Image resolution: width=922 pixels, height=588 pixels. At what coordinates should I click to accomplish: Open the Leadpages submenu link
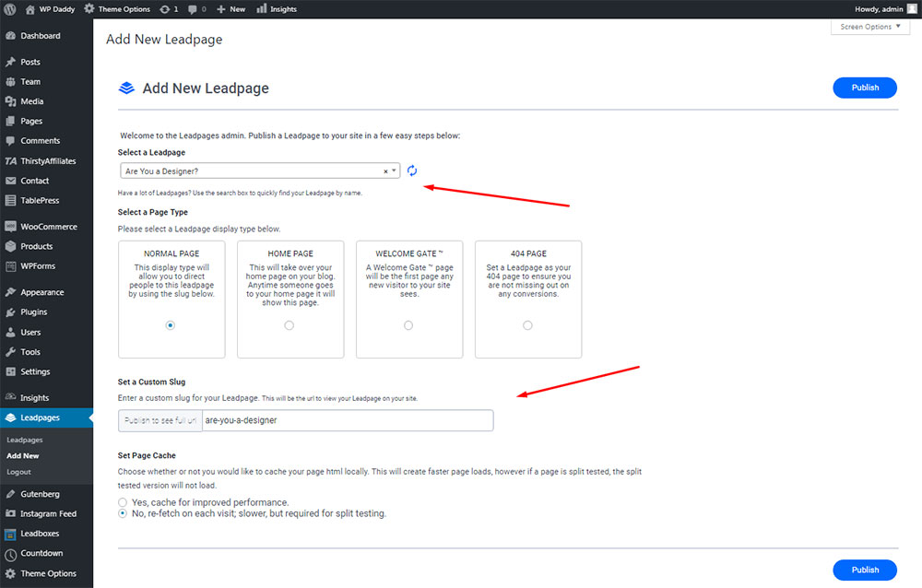tap(25, 440)
